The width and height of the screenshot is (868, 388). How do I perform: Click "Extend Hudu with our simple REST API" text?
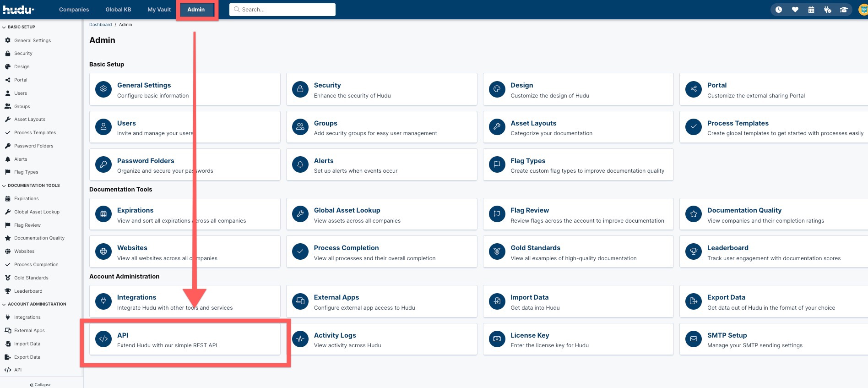click(x=167, y=345)
